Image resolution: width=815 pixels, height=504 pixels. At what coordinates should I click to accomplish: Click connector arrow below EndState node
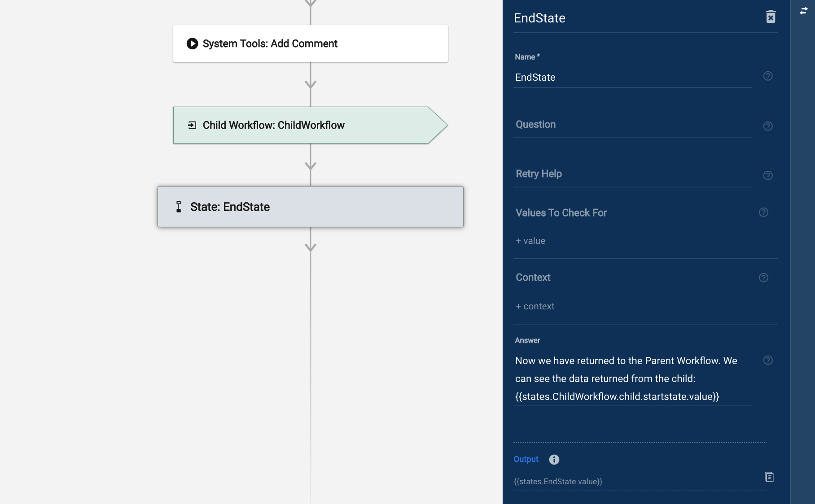pos(311,247)
